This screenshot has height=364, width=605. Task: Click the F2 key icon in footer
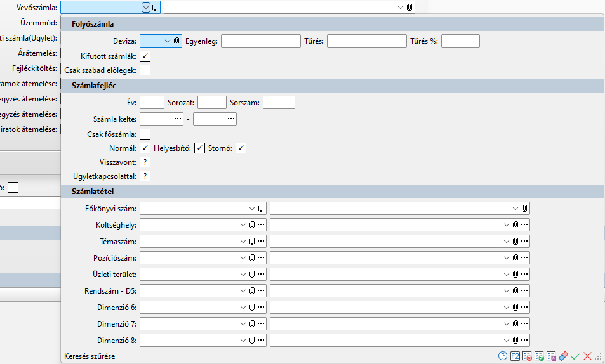(515, 356)
